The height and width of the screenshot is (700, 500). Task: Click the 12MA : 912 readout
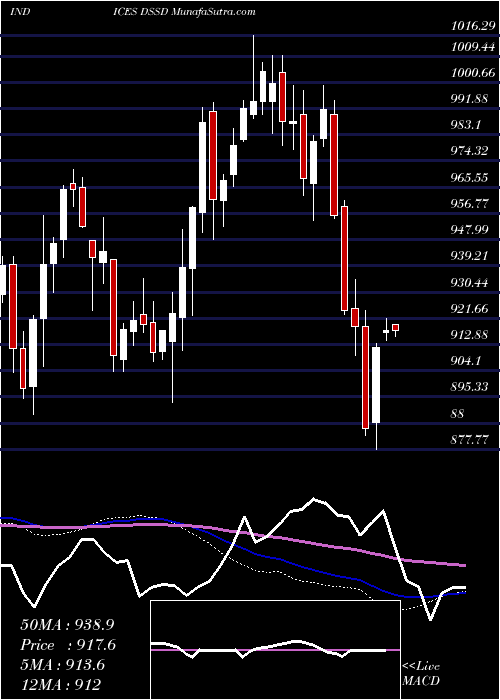(60, 684)
